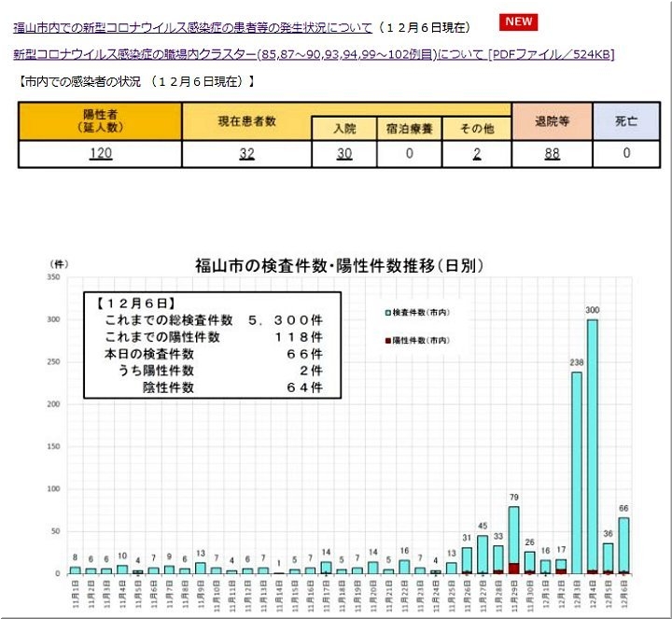
Task: Click the red NEW badge
Action: [x=519, y=21]
